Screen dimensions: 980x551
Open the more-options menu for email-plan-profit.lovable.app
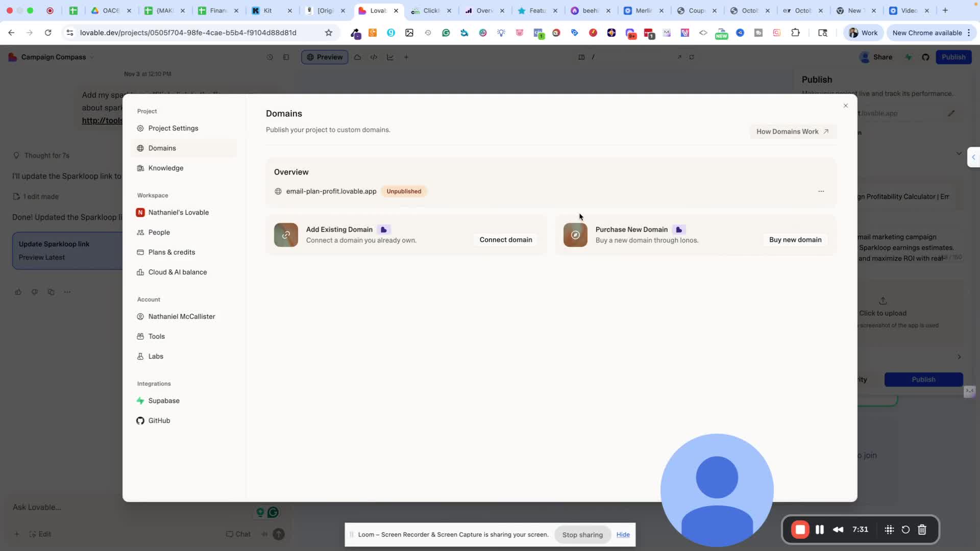click(821, 191)
